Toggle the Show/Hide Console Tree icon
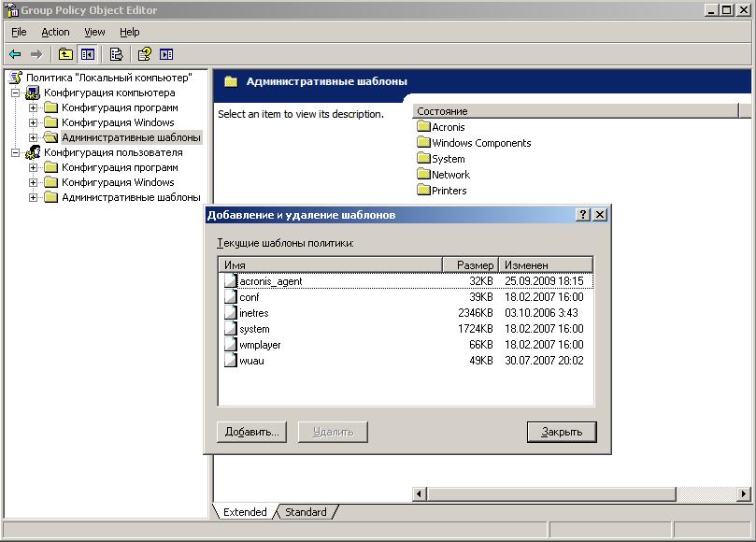 point(88,54)
